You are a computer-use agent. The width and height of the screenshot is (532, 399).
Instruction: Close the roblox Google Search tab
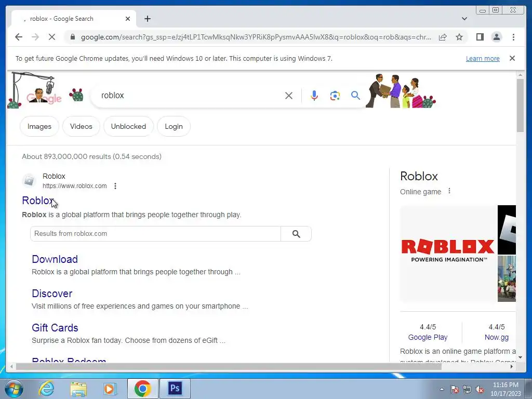(128, 19)
